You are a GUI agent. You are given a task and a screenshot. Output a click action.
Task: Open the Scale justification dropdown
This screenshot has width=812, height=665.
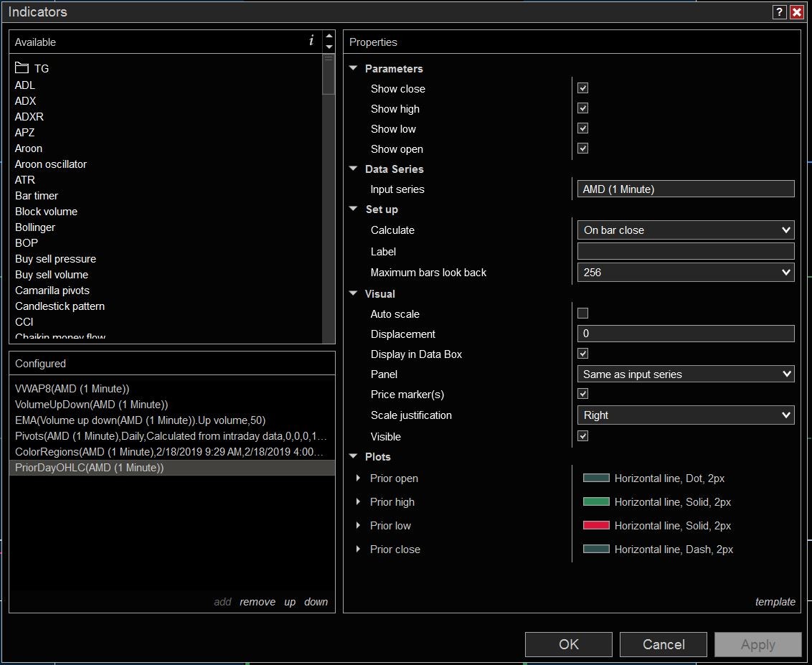click(686, 415)
